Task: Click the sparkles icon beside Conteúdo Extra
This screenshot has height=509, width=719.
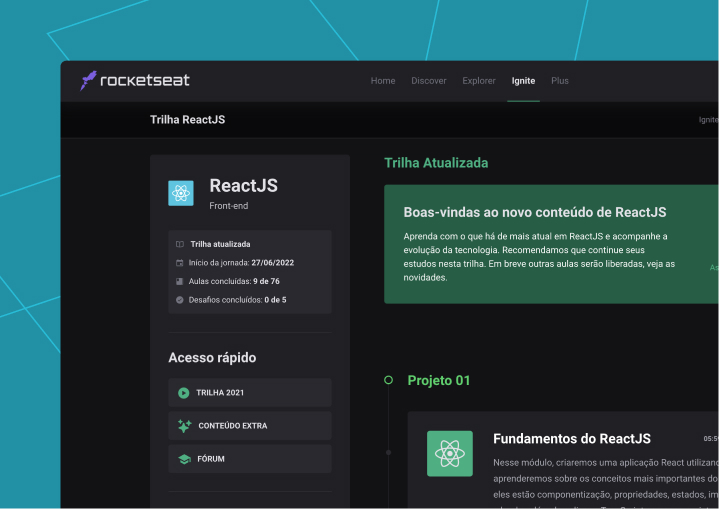Action: (183, 426)
